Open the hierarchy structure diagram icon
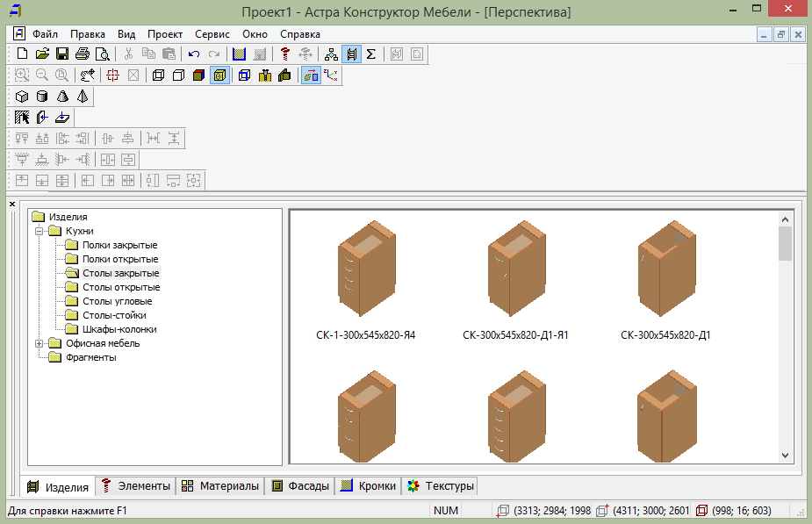 tap(331, 54)
